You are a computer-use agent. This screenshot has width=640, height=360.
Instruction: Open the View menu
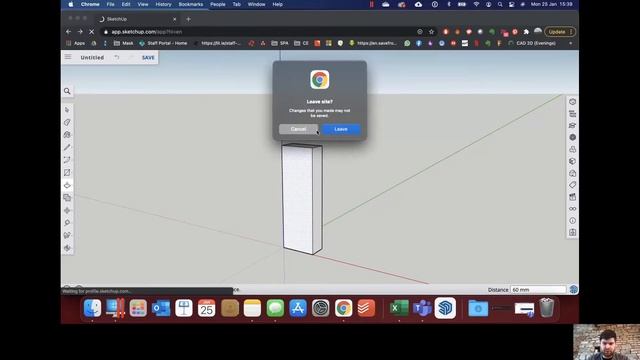(x=143, y=4)
